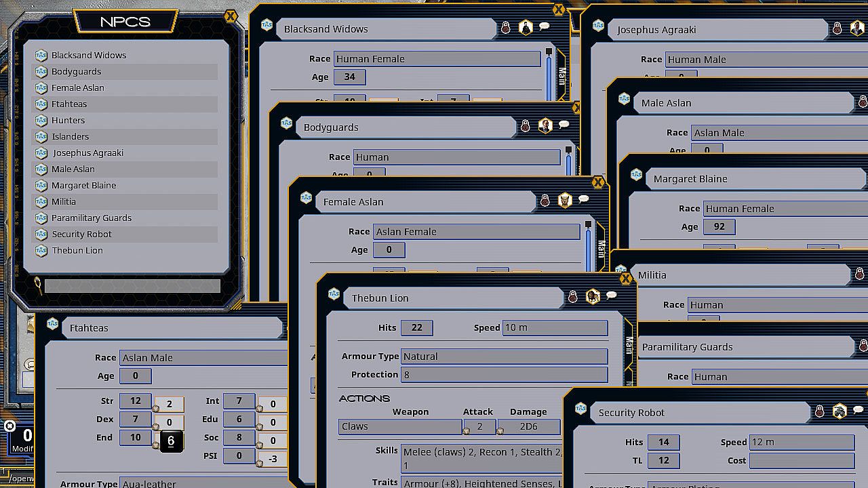
Task: Close the NPCs list window
Action: 231,16
